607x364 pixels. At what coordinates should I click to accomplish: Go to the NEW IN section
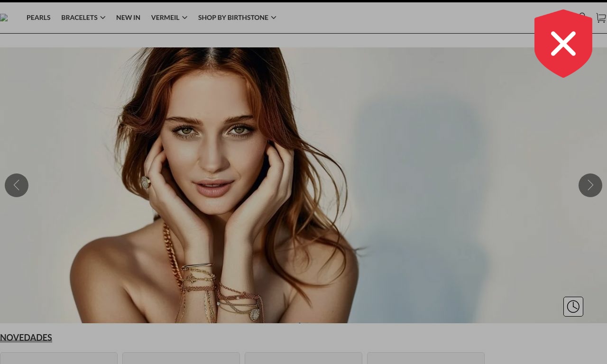[x=128, y=18]
